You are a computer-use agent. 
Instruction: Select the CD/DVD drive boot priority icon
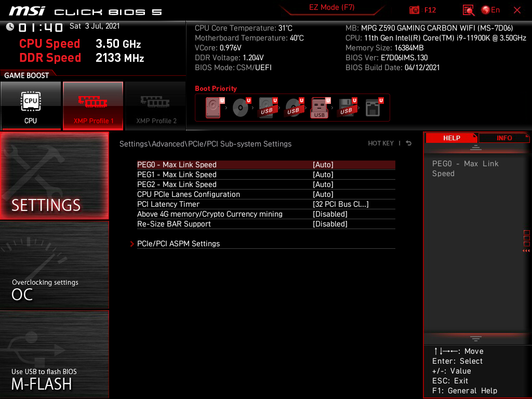241,108
